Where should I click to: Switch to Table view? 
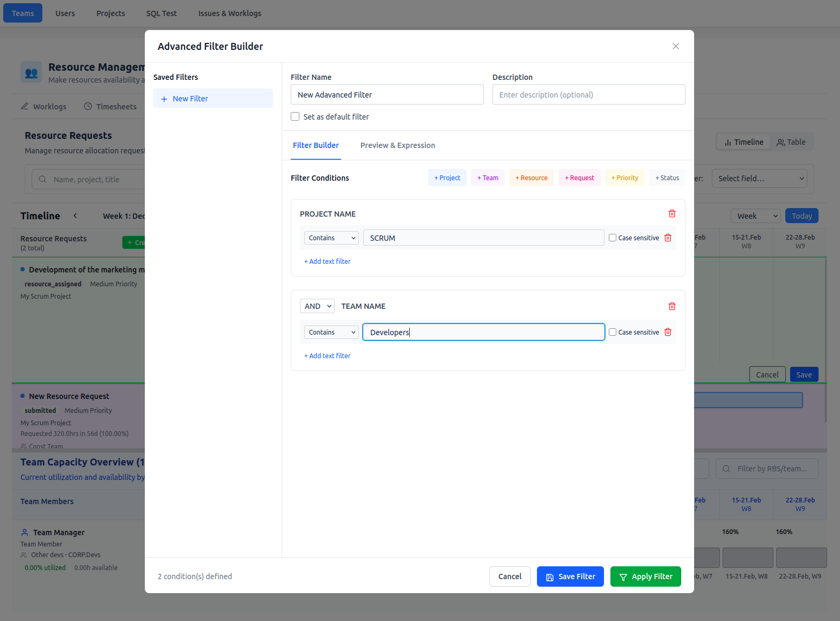792,142
